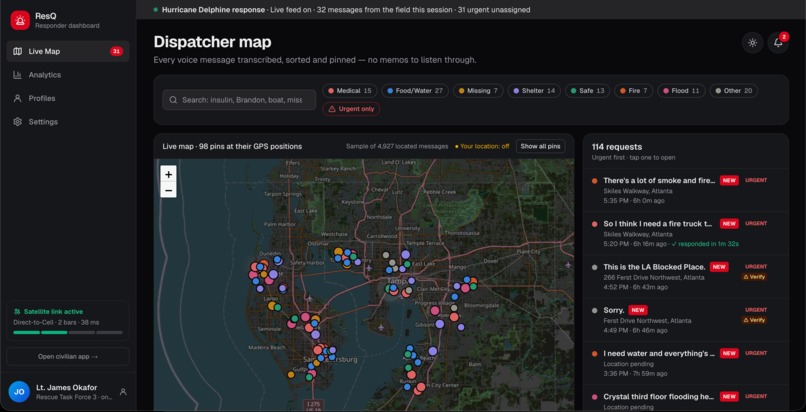Image resolution: width=806 pixels, height=412 pixels.
Task: Toggle the Shelter 14 filter chip
Action: [x=535, y=91]
